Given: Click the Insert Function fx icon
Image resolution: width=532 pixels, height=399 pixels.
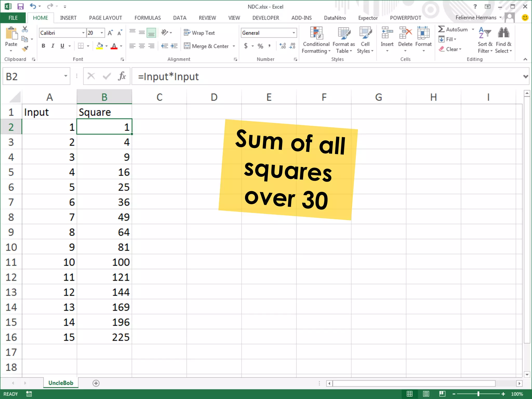Looking at the screenshot, I should 122,76.
